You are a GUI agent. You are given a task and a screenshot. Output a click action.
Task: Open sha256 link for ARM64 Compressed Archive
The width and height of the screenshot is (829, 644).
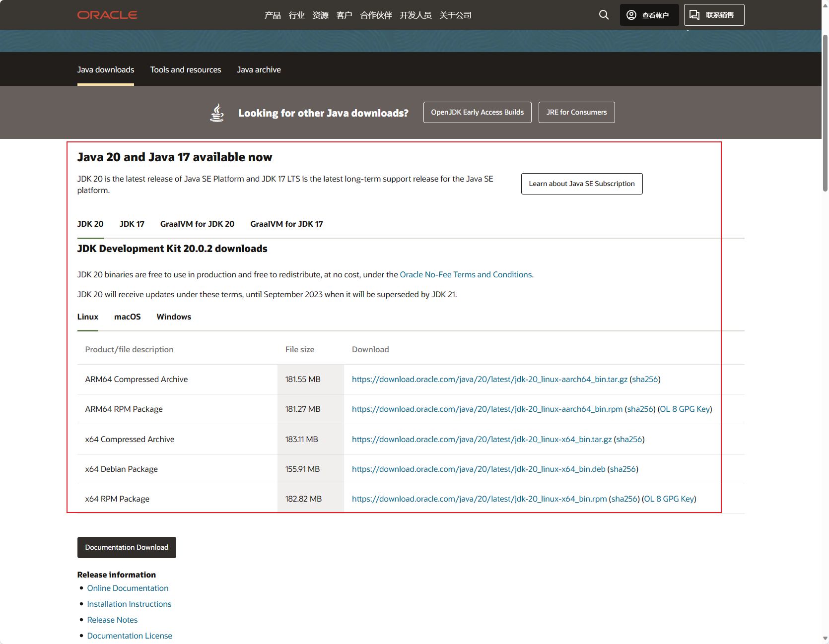pos(645,380)
